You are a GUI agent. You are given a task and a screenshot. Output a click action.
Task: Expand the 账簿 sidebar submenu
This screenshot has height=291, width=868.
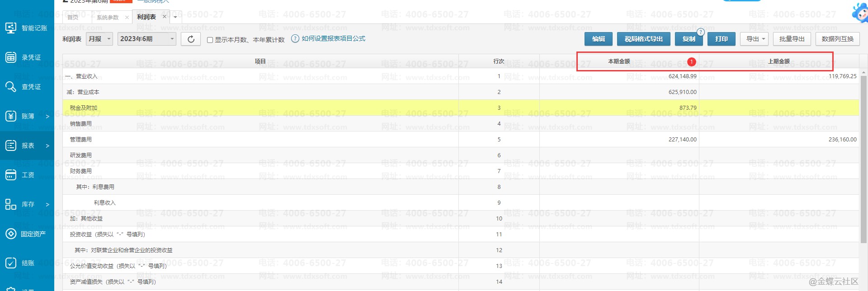(47, 117)
